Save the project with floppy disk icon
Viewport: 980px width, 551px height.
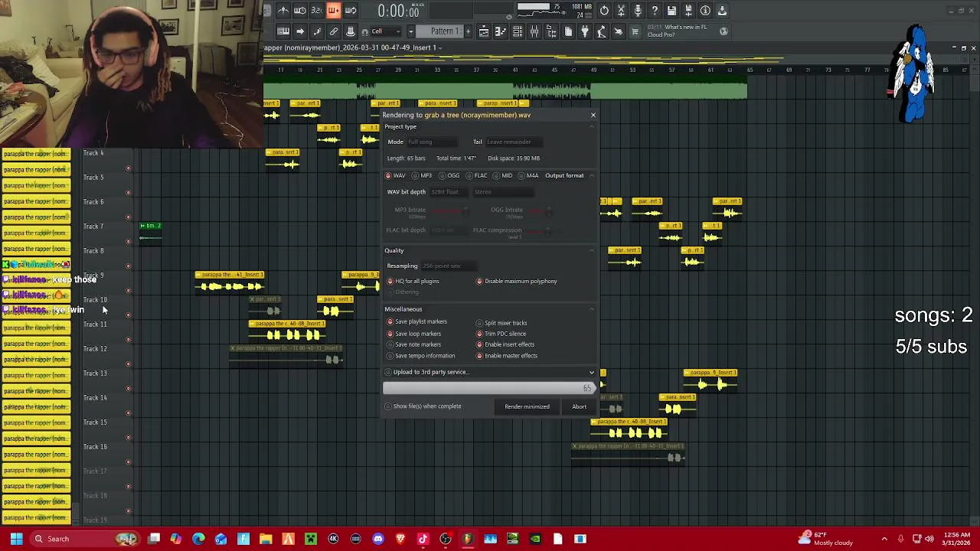[671, 11]
